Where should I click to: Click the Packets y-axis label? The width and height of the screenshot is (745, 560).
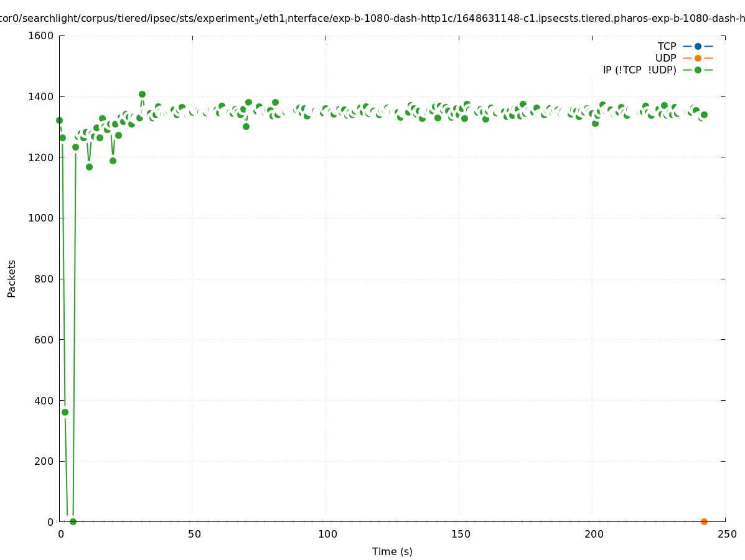click(12, 278)
